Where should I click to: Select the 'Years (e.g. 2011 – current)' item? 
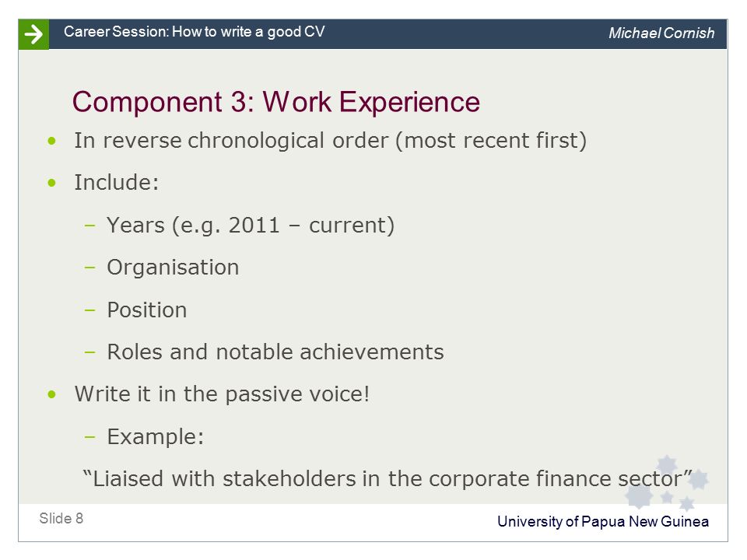point(251,225)
